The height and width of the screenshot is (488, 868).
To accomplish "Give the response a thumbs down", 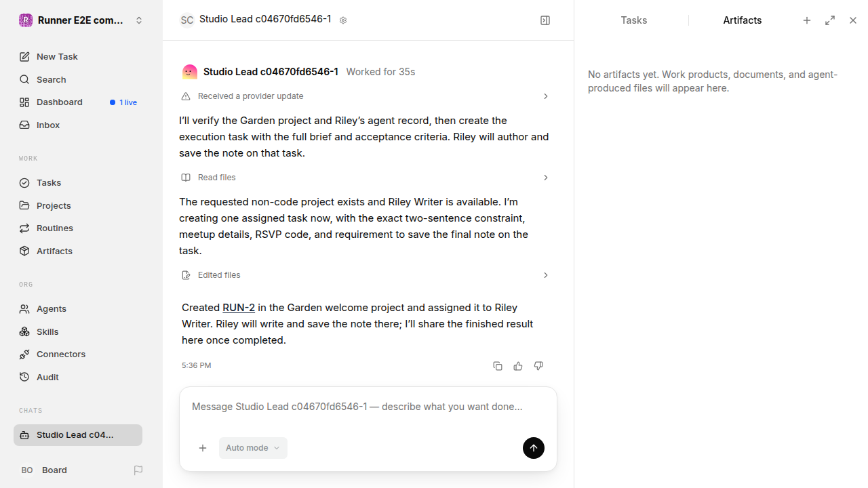I will coord(538,366).
